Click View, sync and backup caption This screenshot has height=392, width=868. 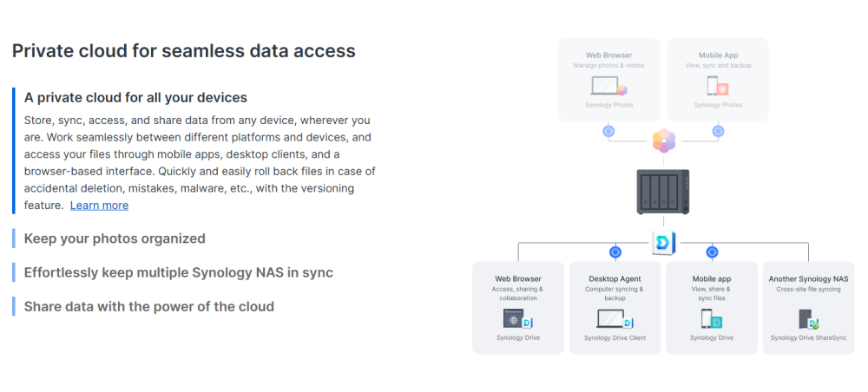click(x=718, y=65)
